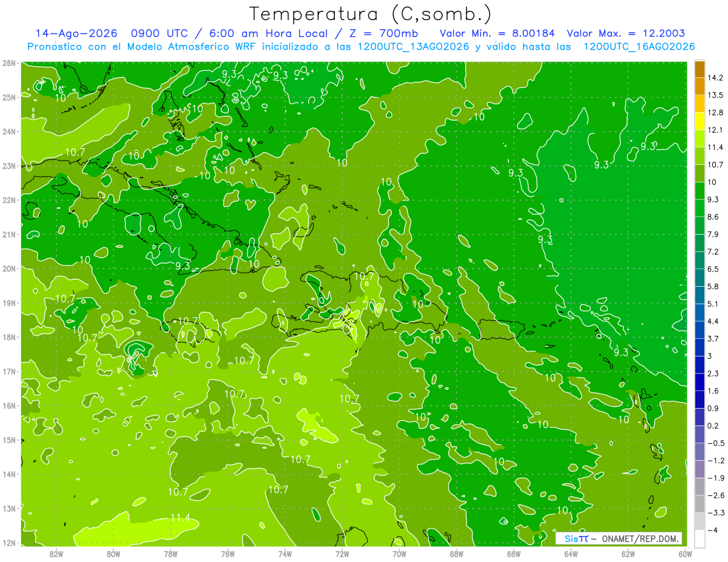This screenshot has height=562, width=728.
Task: Click the "24N" latitude axis label
Action: point(9,131)
